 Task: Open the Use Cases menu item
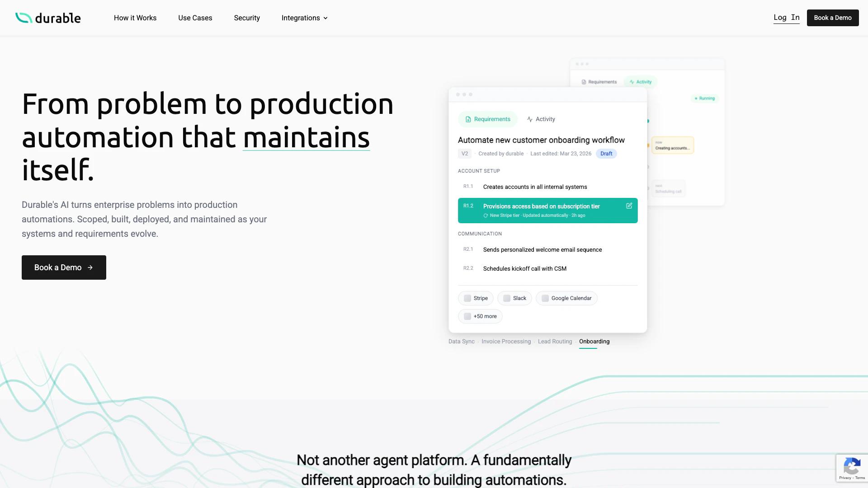pos(195,18)
